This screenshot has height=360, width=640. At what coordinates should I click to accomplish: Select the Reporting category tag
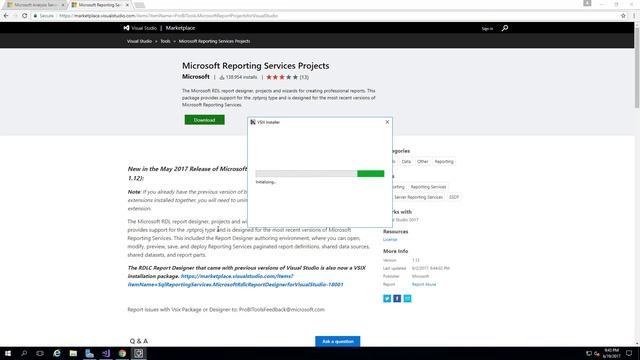pos(444,162)
